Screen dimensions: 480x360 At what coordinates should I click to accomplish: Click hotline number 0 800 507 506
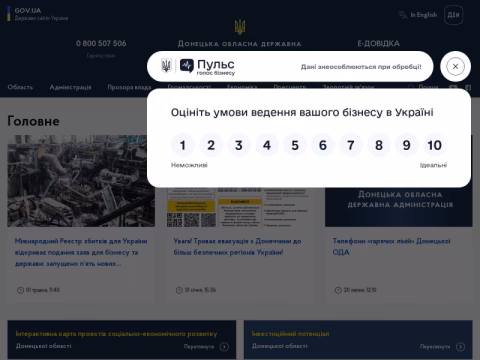[101, 43]
